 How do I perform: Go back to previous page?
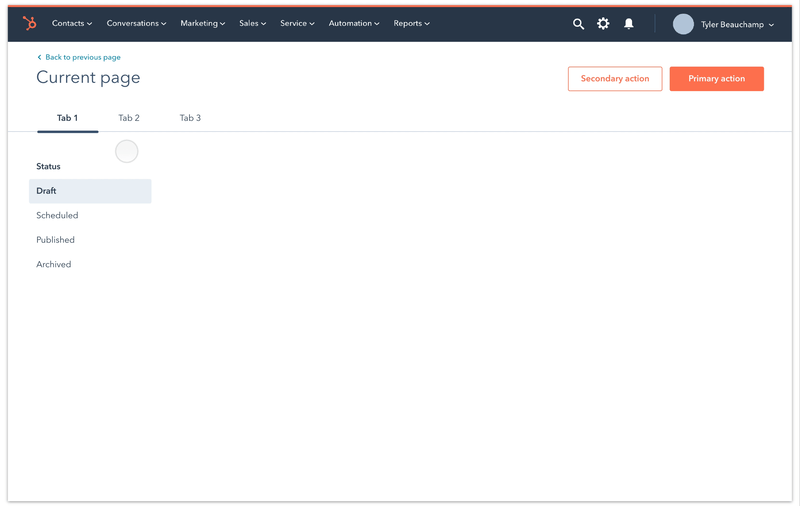pos(79,57)
